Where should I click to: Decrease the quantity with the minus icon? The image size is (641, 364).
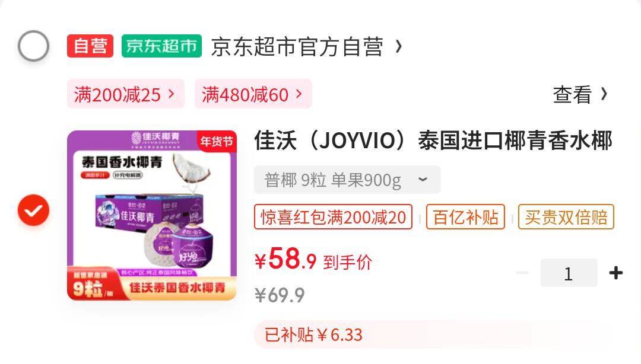coord(522,273)
